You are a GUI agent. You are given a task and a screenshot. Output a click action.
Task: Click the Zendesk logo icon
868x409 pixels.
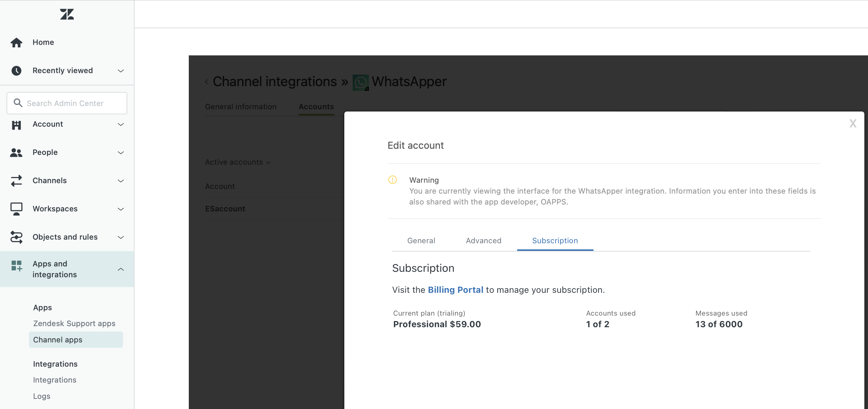click(x=67, y=14)
